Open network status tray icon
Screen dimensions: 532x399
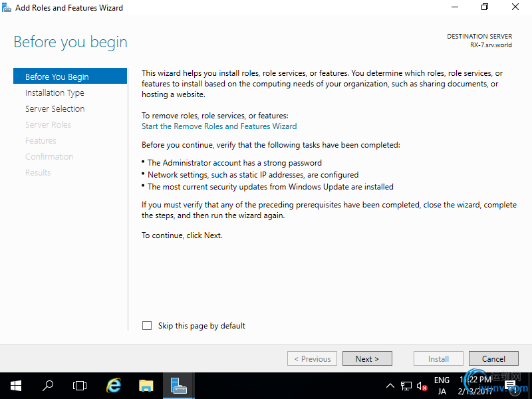click(406, 386)
